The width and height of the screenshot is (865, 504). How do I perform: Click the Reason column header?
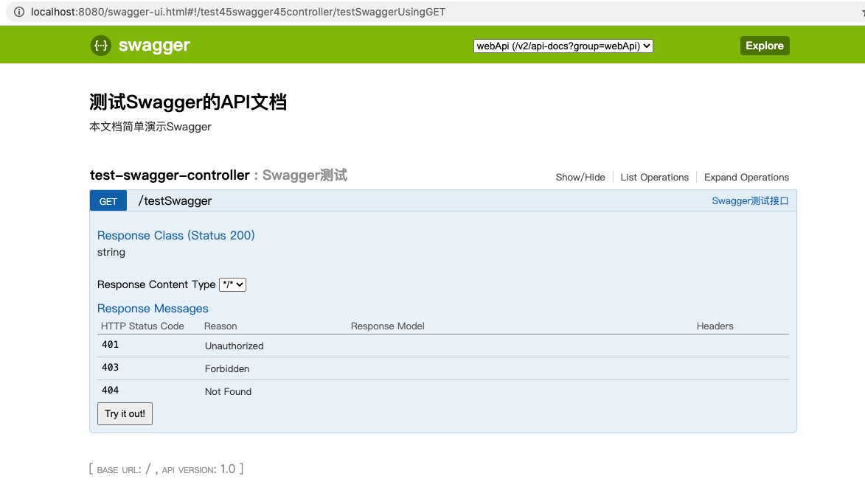tap(220, 326)
